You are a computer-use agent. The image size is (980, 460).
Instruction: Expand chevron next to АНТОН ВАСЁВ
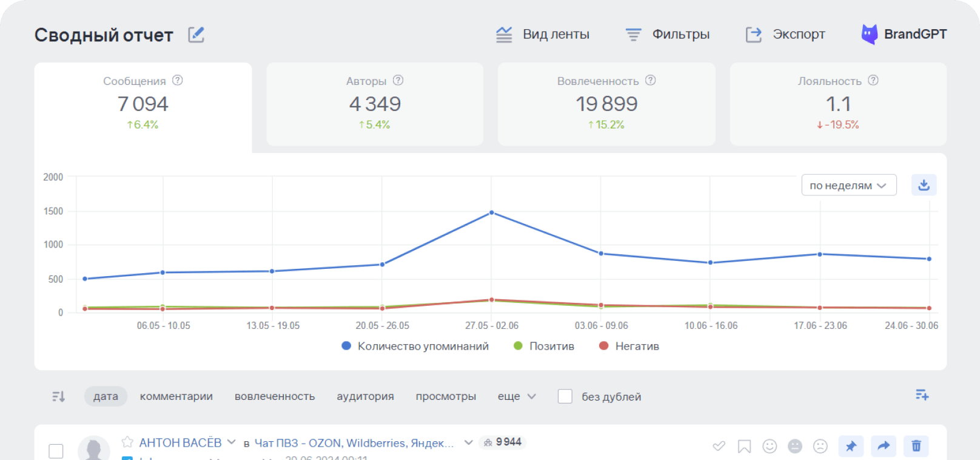[x=232, y=442]
